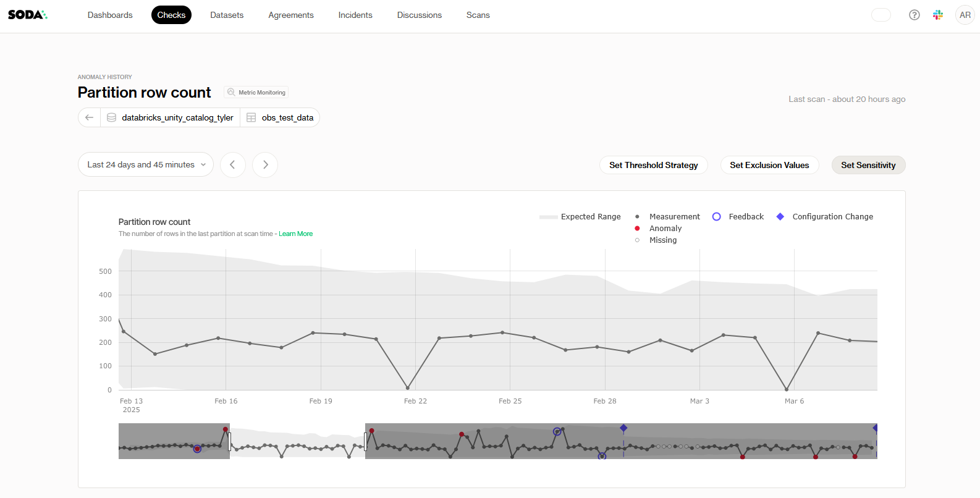Screen dimensions: 980x498
Task: Click the back arrow in breadcrumb
Action: pos(90,117)
